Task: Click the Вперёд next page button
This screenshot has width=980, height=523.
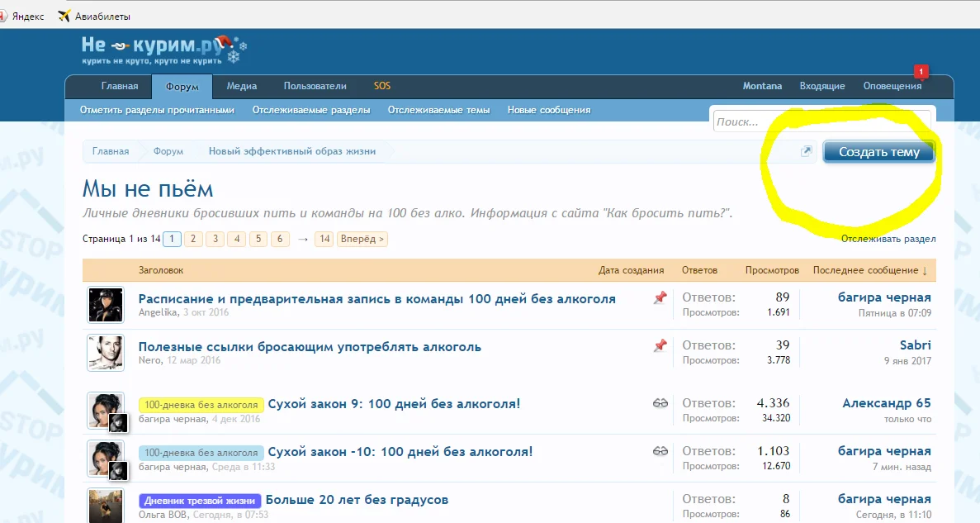Action: 362,239
